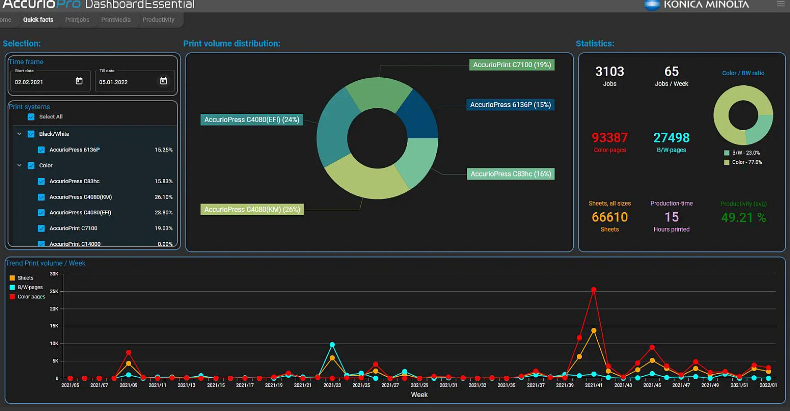Screen dimensions: 790x411
Task: Uncheck the Black/White group checkbox
Action: point(31,134)
